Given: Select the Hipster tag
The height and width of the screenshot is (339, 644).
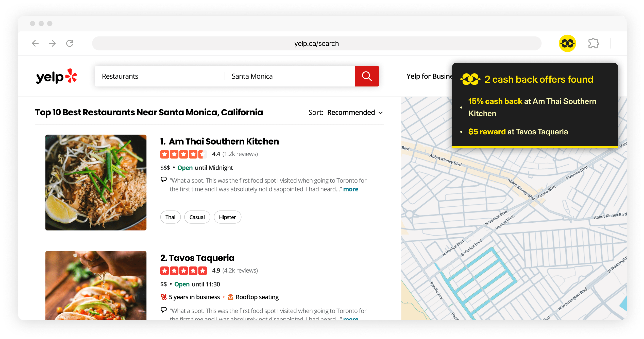Looking at the screenshot, I should [227, 217].
